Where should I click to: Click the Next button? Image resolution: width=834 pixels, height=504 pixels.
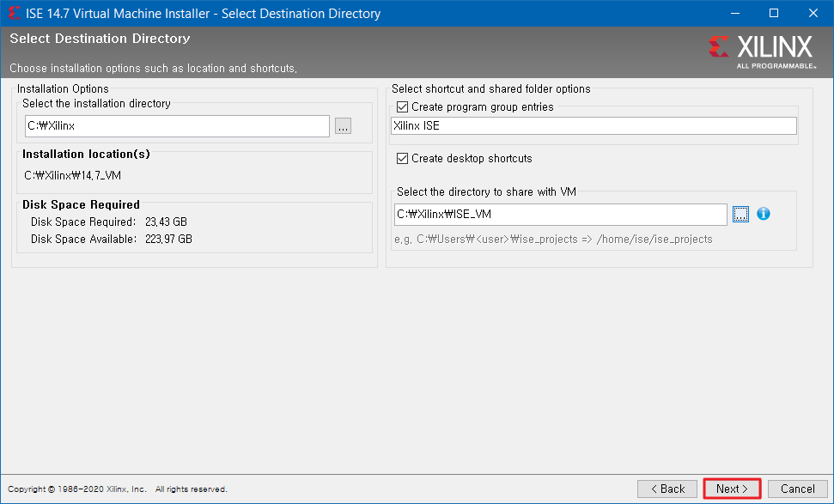(732, 489)
